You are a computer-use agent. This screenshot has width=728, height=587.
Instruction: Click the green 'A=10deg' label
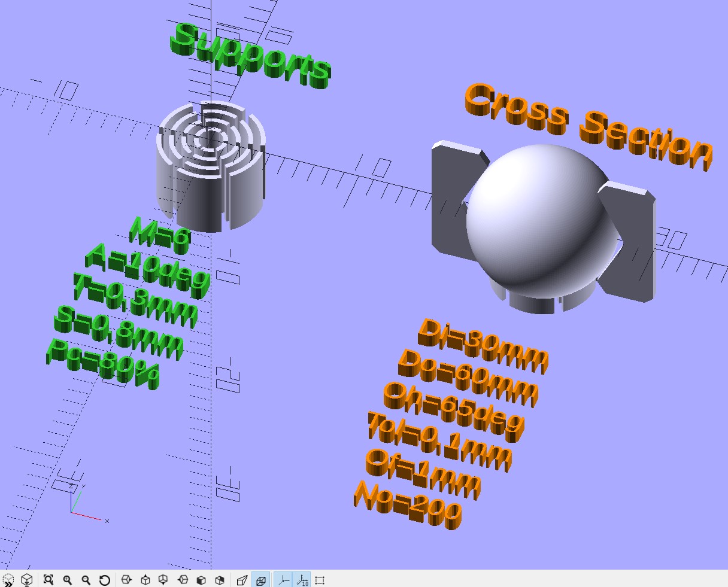(x=148, y=270)
